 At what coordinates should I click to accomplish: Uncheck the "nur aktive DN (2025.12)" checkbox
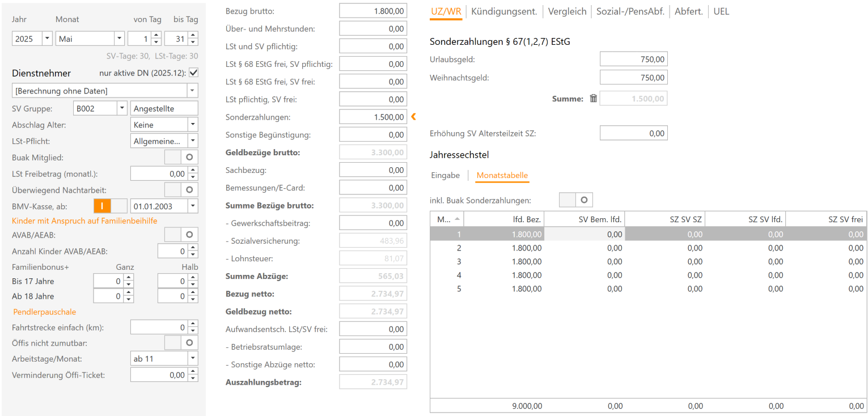tap(193, 73)
